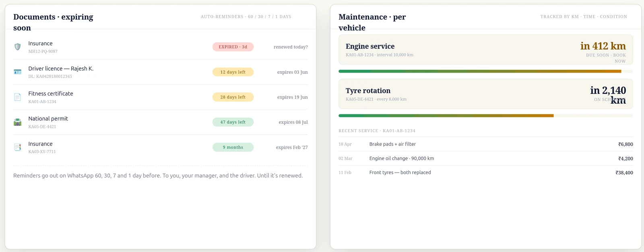Screen dimensions: 644x252
Task: Click the WhatsApp reminders note
Action: (x=158, y=176)
